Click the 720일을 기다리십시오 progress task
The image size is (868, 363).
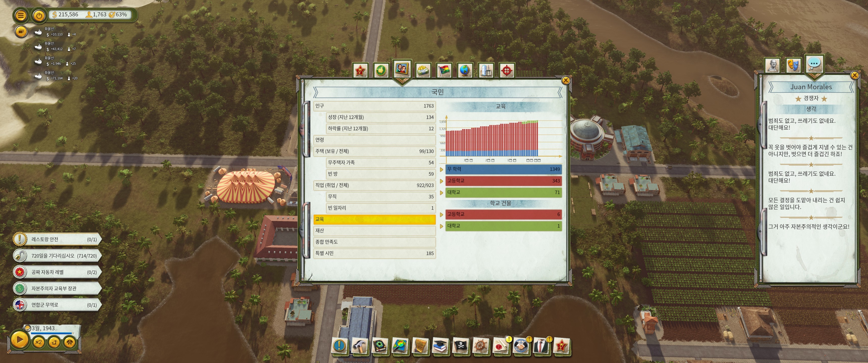pos(57,256)
